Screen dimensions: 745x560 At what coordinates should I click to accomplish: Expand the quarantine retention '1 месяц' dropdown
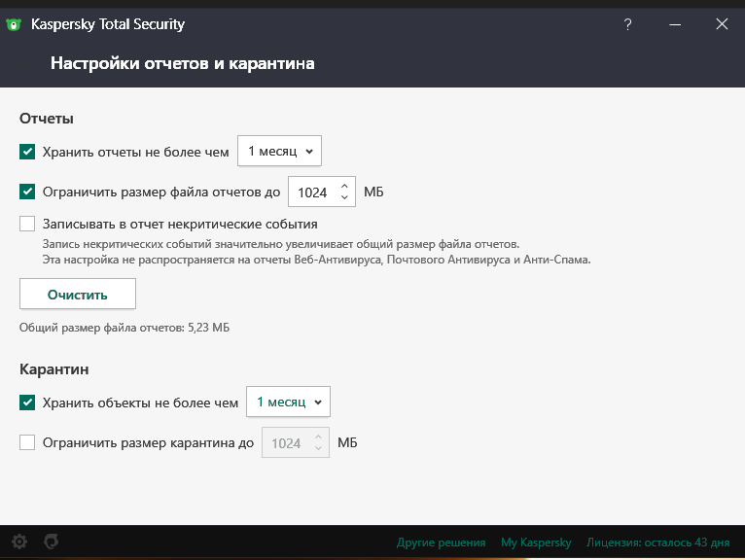(x=288, y=402)
